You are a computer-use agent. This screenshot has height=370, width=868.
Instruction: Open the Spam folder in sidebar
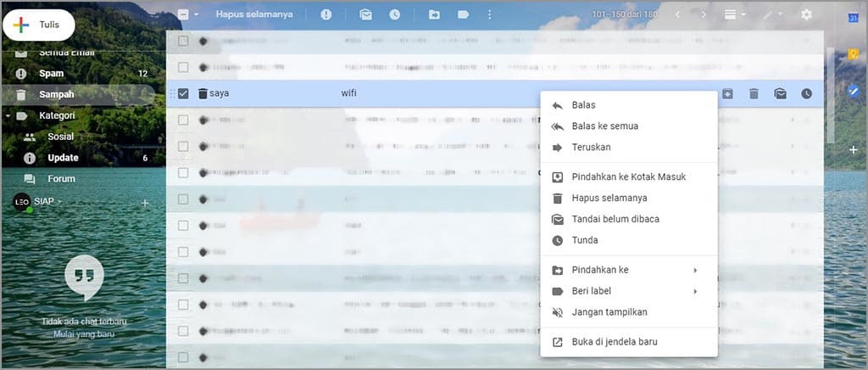(x=51, y=74)
